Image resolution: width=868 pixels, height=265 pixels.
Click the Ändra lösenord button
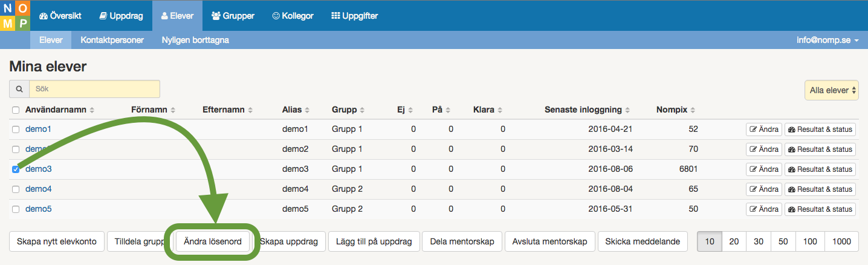tap(212, 241)
